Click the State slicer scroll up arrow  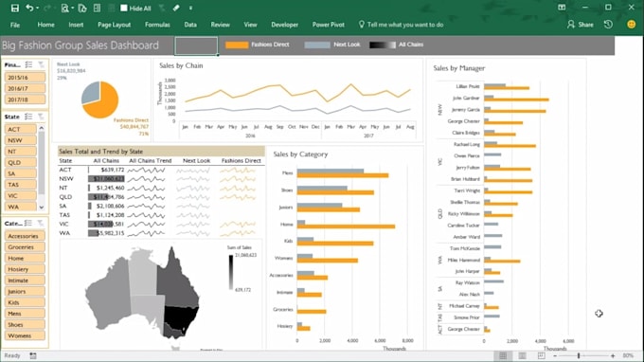(x=42, y=128)
